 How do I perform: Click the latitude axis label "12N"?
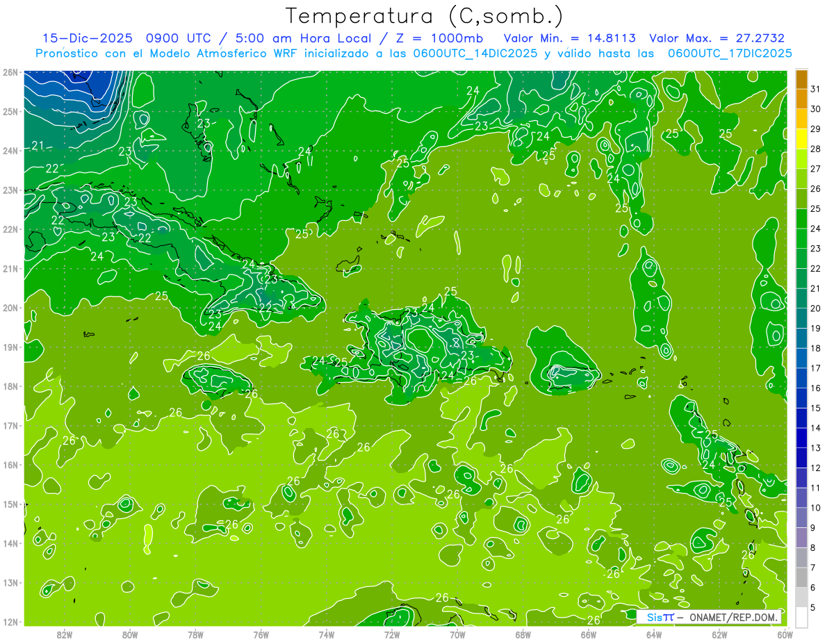(10, 622)
